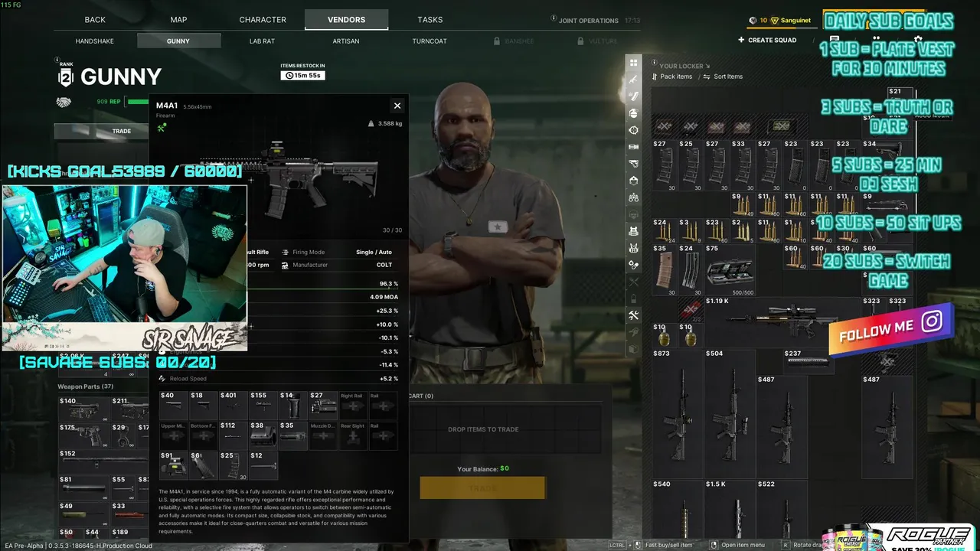Filter locker by binoculars icon
980x551 pixels.
[x=633, y=197]
